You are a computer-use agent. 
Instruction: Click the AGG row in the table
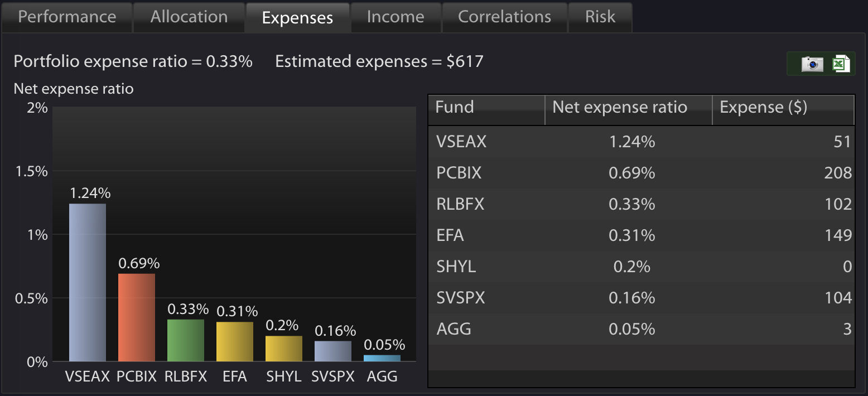click(x=642, y=329)
